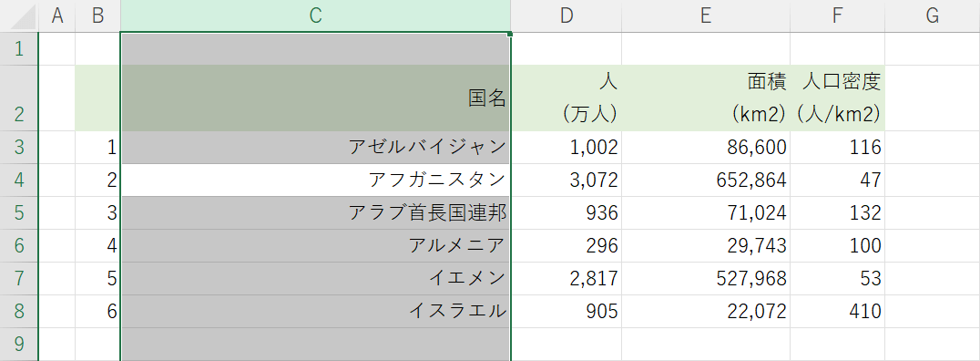Select column A header

point(56,16)
